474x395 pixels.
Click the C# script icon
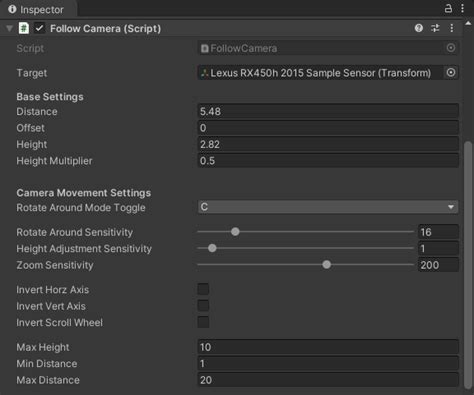[24, 28]
